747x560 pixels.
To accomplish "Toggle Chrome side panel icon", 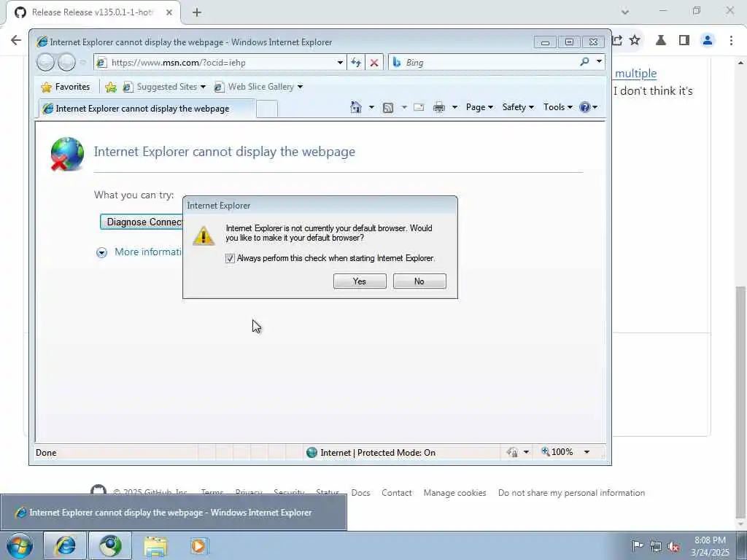I will 684,40.
